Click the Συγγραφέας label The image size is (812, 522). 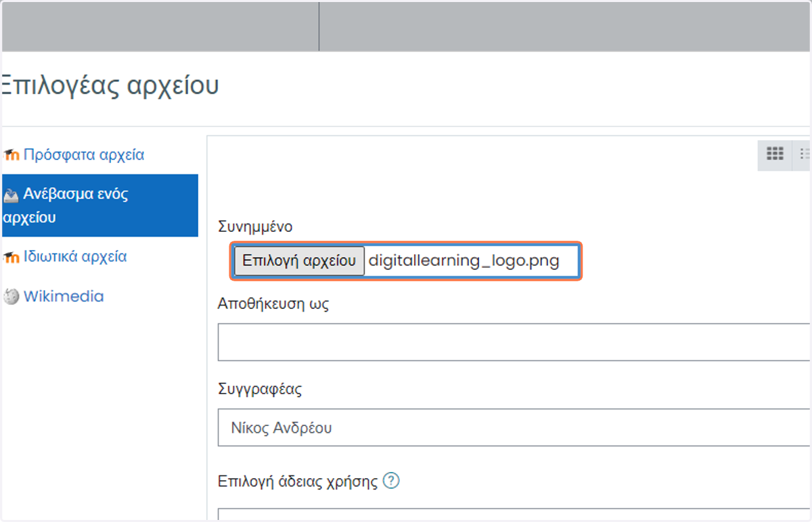coord(260,389)
